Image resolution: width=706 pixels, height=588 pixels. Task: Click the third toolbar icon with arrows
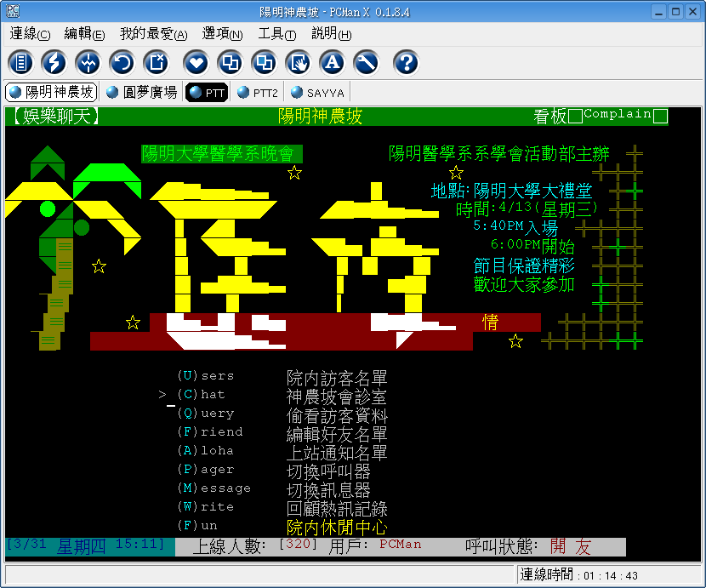point(88,63)
